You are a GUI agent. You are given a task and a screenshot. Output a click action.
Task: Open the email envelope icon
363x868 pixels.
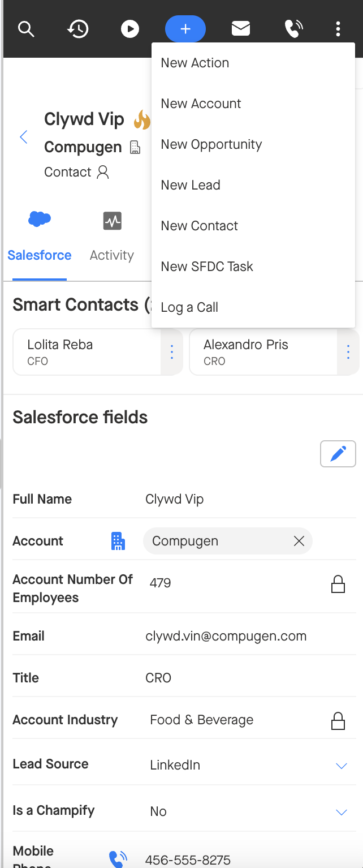coord(241,29)
